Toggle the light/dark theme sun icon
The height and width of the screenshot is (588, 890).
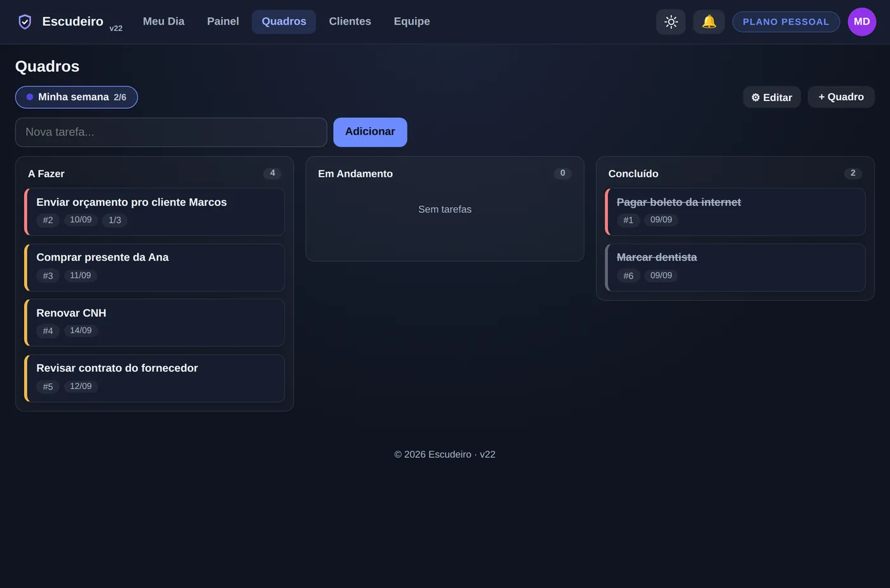point(671,22)
